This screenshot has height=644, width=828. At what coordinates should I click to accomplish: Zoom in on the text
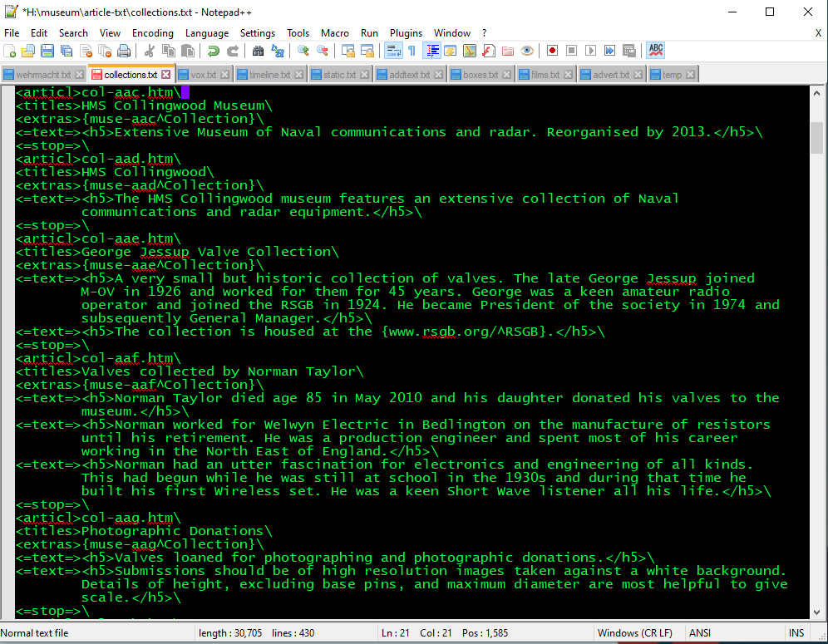click(x=303, y=51)
